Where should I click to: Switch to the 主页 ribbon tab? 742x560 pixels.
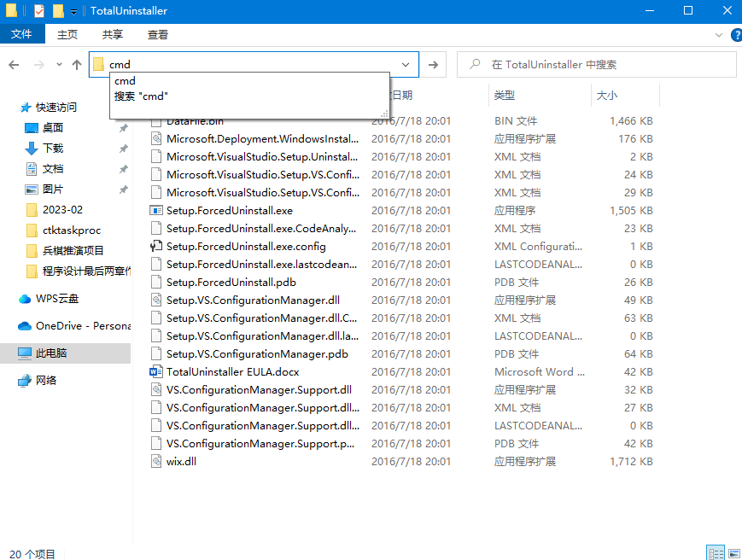click(67, 34)
